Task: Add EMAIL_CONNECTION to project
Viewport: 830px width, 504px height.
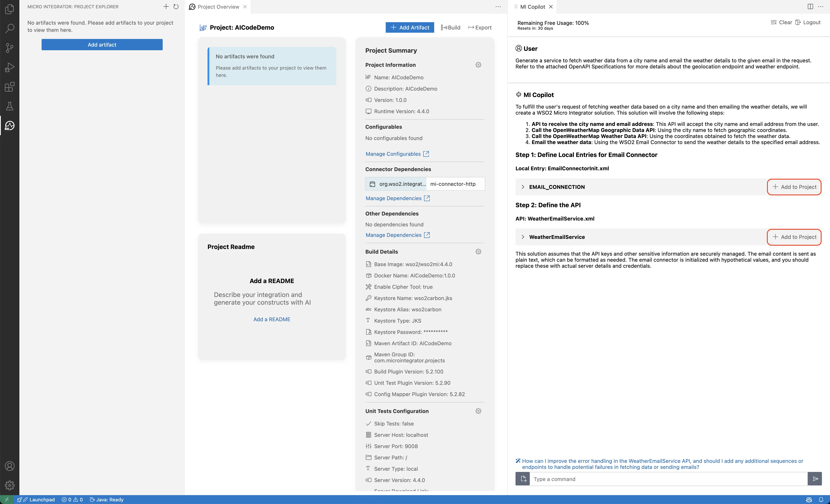Action: point(794,187)
